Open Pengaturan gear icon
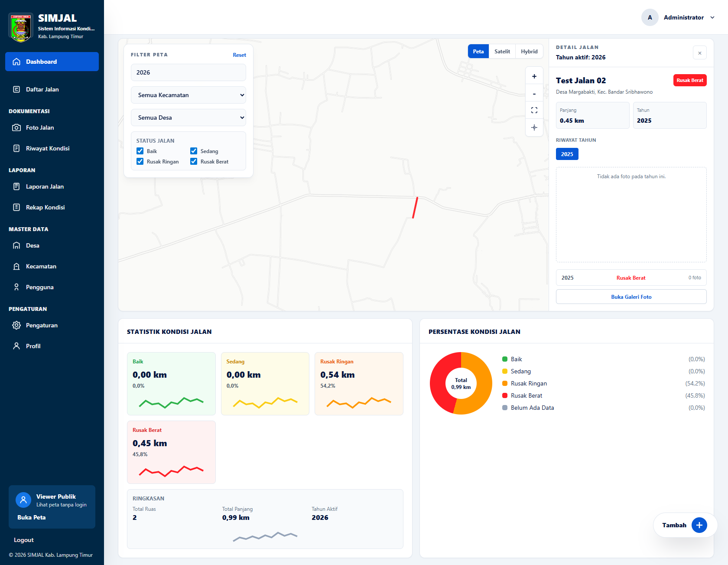728x565 pixels. pos(16,325)
